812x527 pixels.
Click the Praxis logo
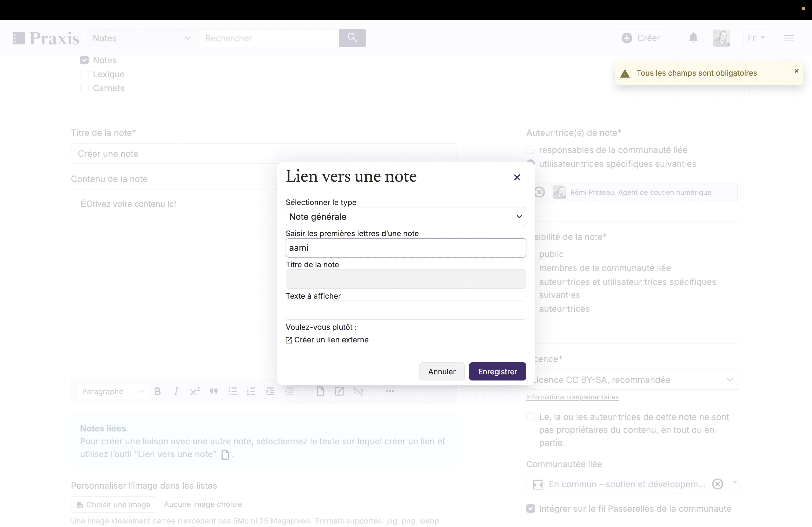point(46,38)
